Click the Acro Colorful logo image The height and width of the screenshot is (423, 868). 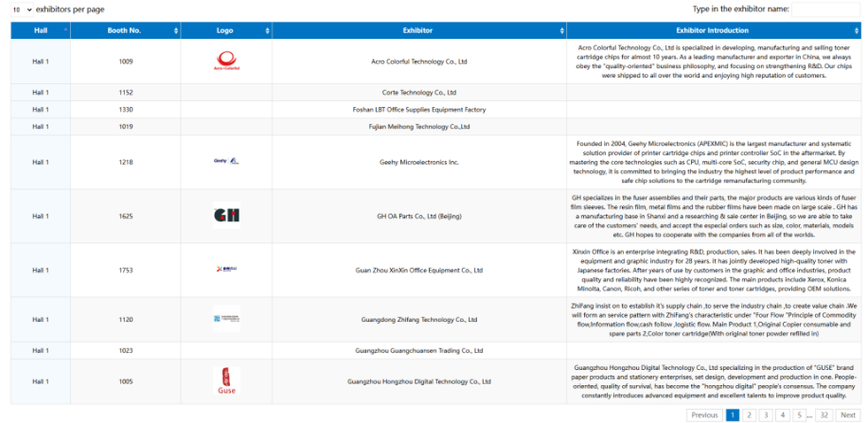pyautogui.click(x=226, y=61)
